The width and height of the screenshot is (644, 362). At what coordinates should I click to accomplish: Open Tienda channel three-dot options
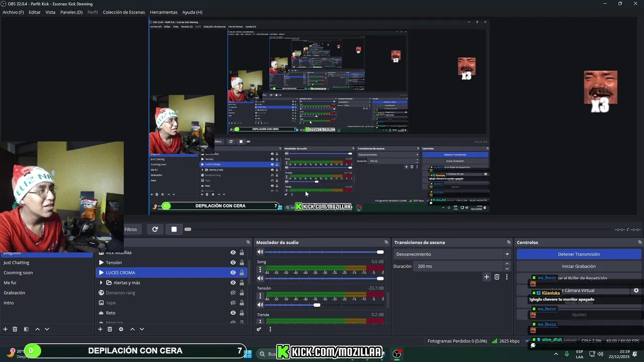260,321
